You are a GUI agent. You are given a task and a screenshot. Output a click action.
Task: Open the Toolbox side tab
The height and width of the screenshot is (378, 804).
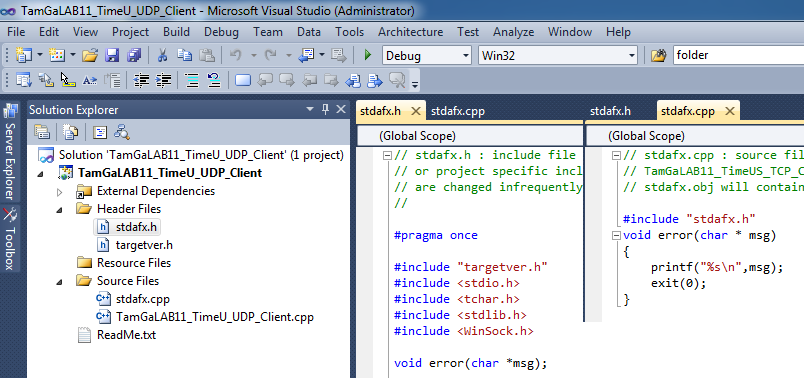coord(11,238)
